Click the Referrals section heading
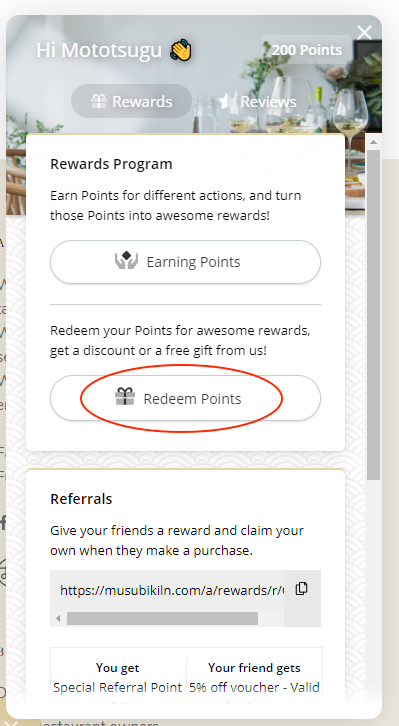This screenshot has width=399, height=726. [x=81, y=499]
